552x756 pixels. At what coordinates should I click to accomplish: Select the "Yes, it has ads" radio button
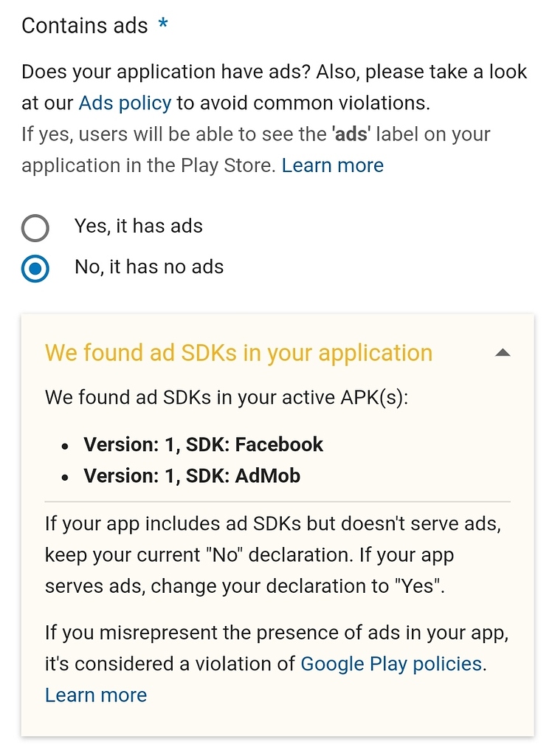(35, 228)
